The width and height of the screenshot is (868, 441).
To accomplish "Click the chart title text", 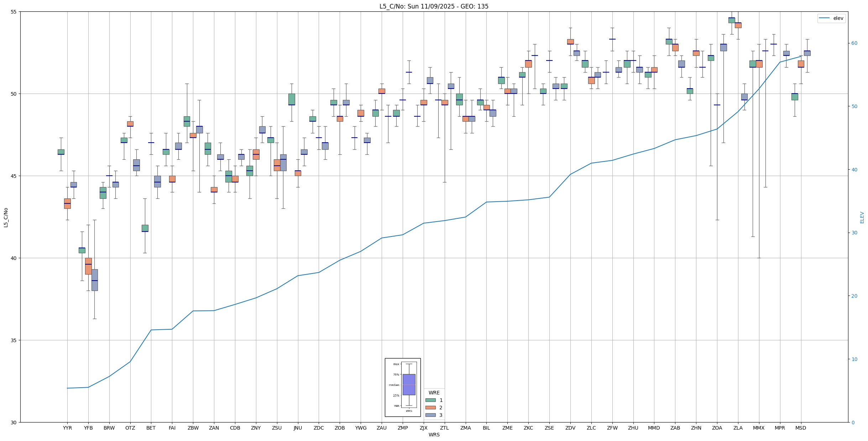I will point(434,6).
